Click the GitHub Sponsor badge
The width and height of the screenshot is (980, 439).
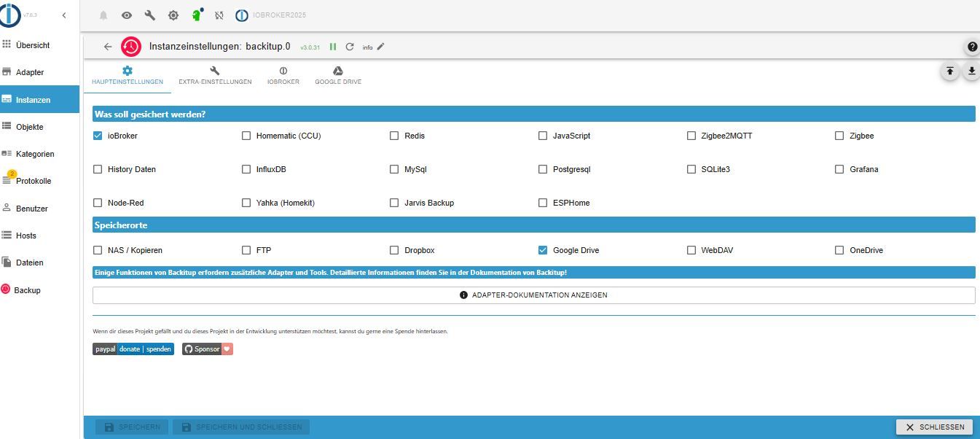(208, 349)
